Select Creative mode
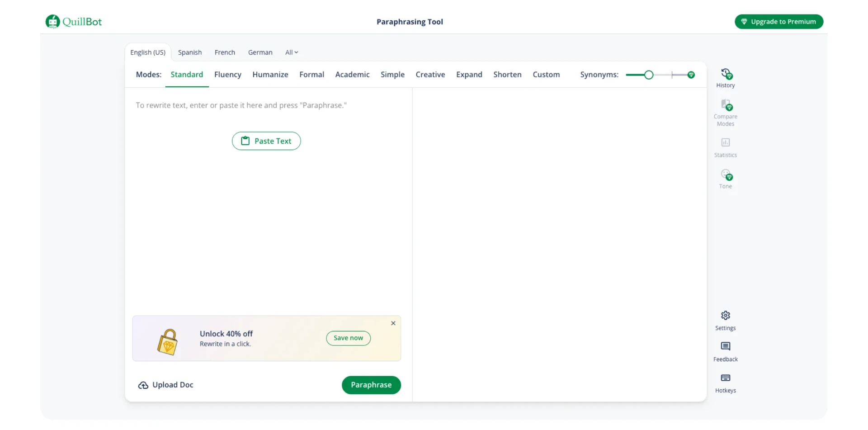The height and width of the screenshot is (430, 868). [430, 75]
